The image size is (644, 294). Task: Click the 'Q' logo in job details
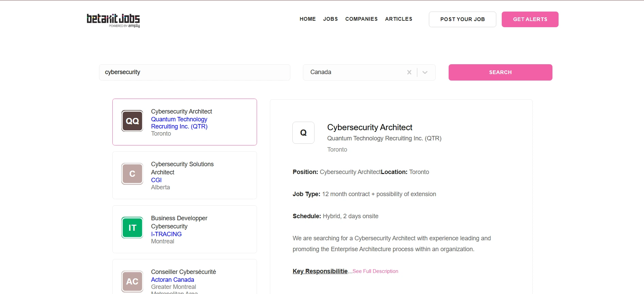pos(303,133)
